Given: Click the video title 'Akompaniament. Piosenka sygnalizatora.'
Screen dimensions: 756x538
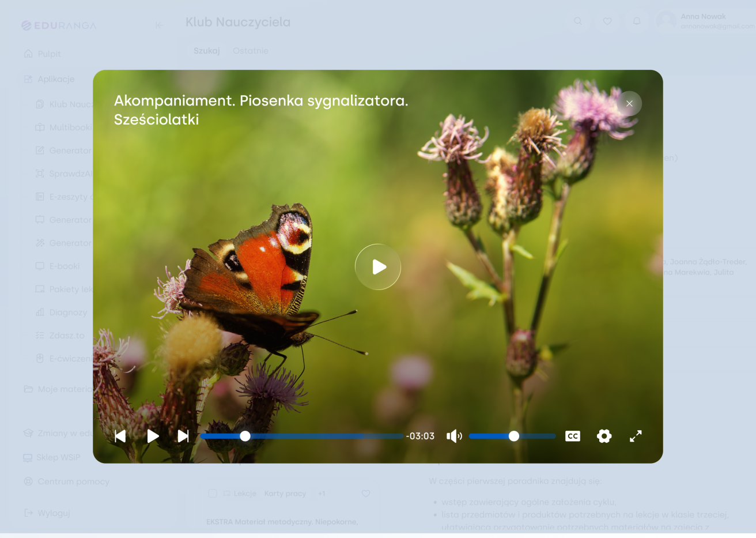Looking at the screenshot, I should pos(261,100).
